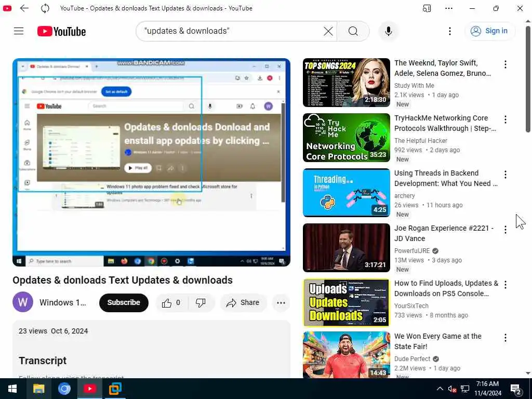Visit the archery channel
Image resolution: width=532 pixels, height=399 pixels.
(404, 196)
